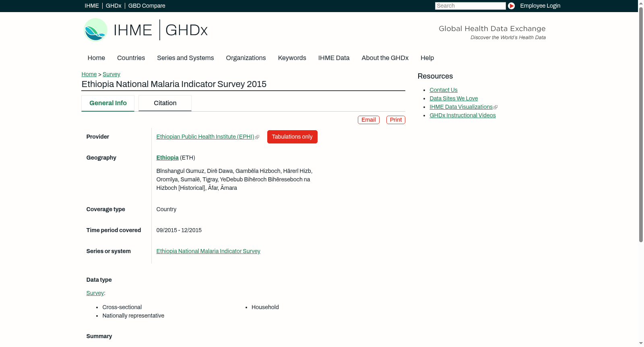Open GHDx Instructional Videos link

[462, 115]
